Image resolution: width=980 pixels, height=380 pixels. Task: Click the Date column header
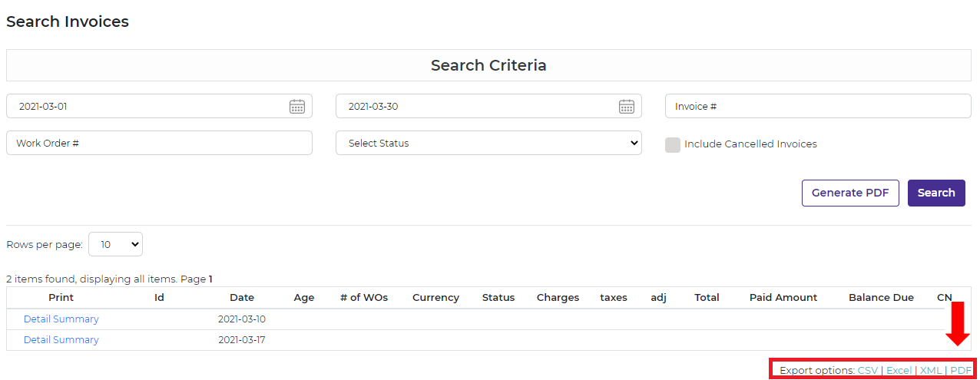(241, 298)
